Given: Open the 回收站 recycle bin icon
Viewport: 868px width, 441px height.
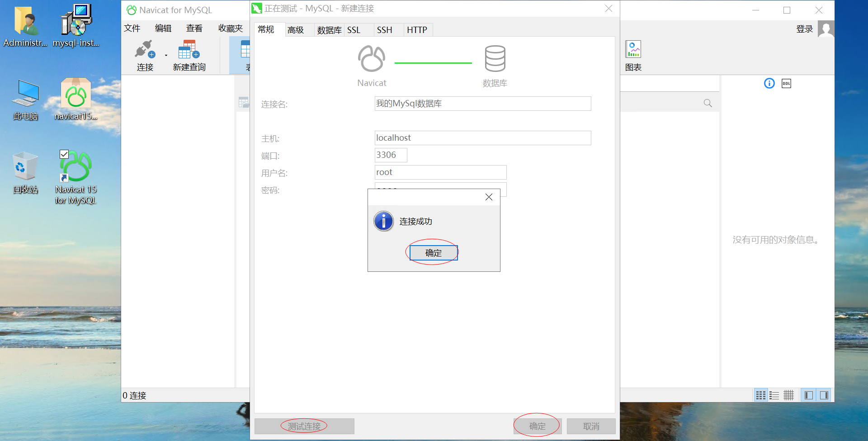Looking at the screenshot, I should pos(26,173).
